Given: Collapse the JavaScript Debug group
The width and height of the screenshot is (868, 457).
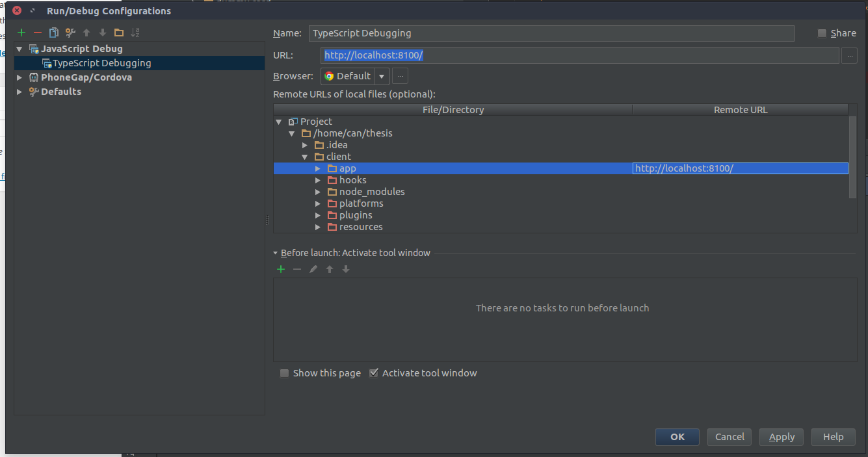Looking at the screenshot, I should point(20,49).
